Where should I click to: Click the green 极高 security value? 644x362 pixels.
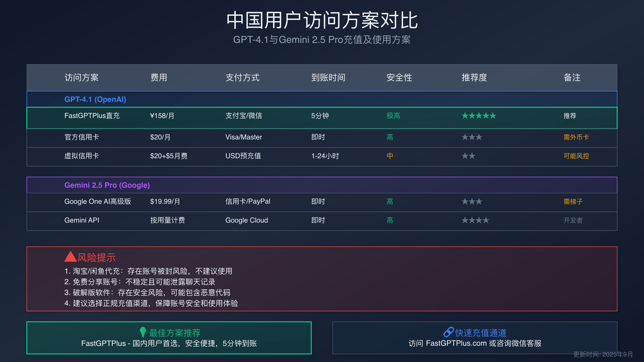click(393, 116)
